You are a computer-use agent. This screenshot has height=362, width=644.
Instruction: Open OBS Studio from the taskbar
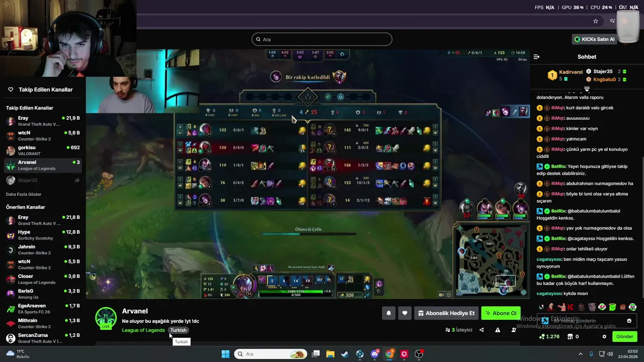point(419,354)
